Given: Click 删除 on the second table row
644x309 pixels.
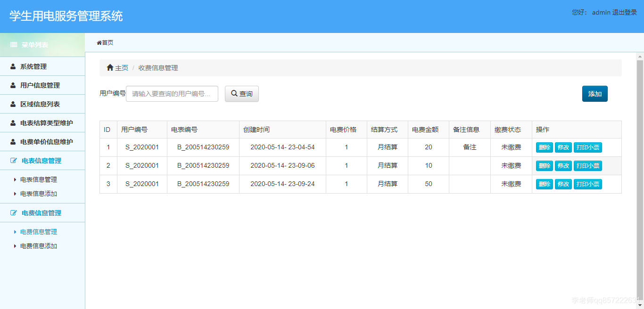Looking at the screenshot, I should [544, 165].
